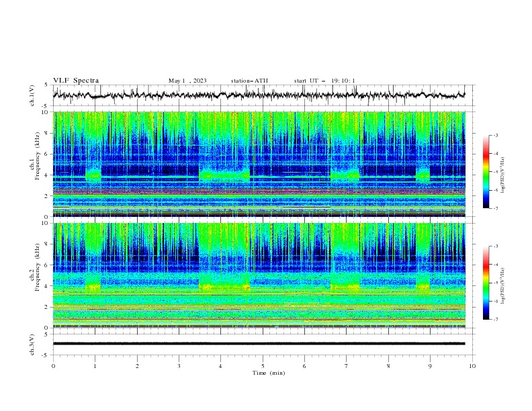Viewport: 532px width, 411px height.
Task: Click the ch.3 flat waveform trace
Action: tap(259, 344)
